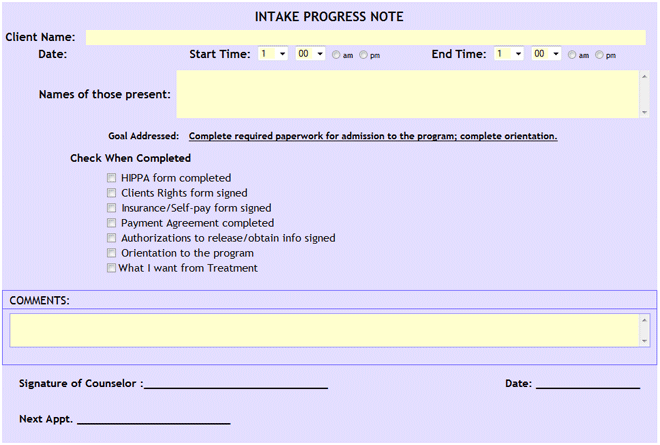Click scroll down arrow in Names present box
This screenshot has width=660, height=445.
click(x=644, y=112)
